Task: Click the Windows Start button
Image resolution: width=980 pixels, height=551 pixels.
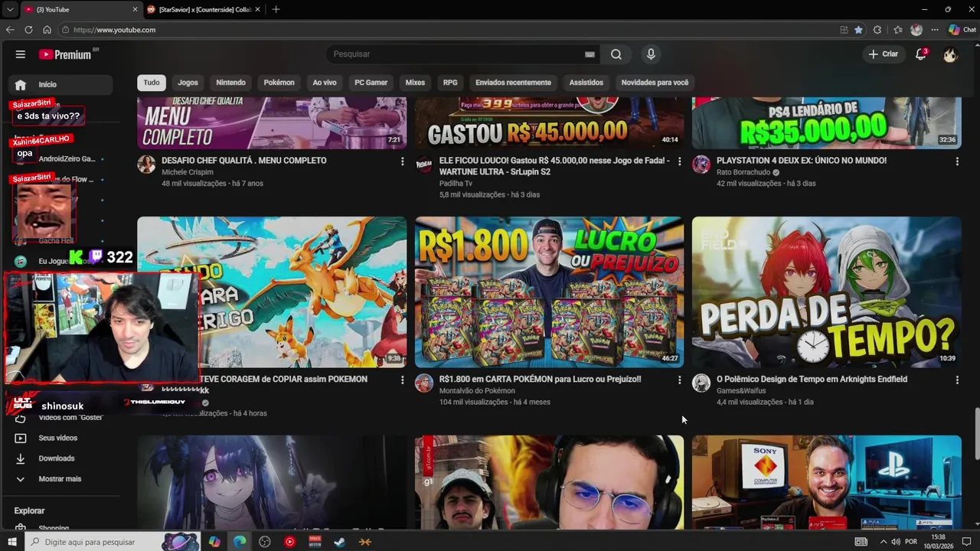Action: (11, 542)
